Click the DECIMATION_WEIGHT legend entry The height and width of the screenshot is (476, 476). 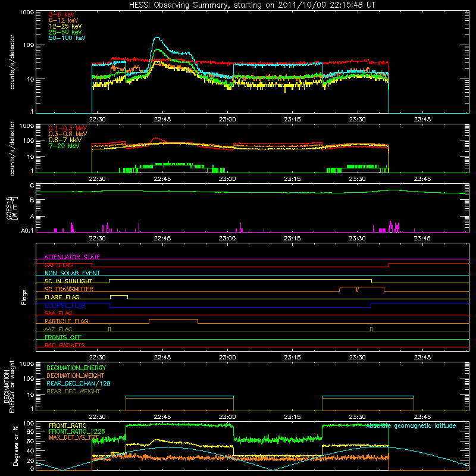(76, 375)
